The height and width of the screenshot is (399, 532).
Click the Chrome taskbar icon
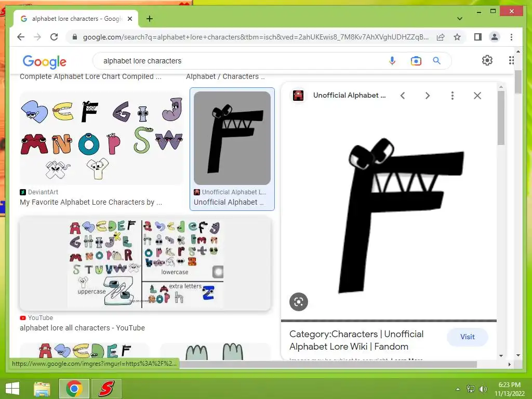[74, 389]
